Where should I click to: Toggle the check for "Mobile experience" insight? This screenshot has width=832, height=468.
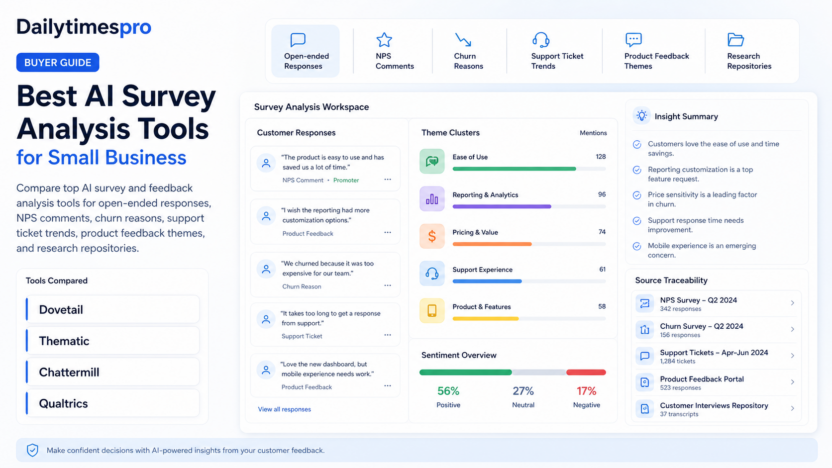[637, 246]
